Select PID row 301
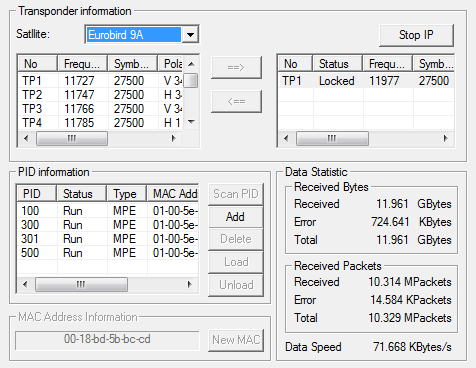Image resolution: width=476 pixels, height=368 pixels. coord(108,239)
